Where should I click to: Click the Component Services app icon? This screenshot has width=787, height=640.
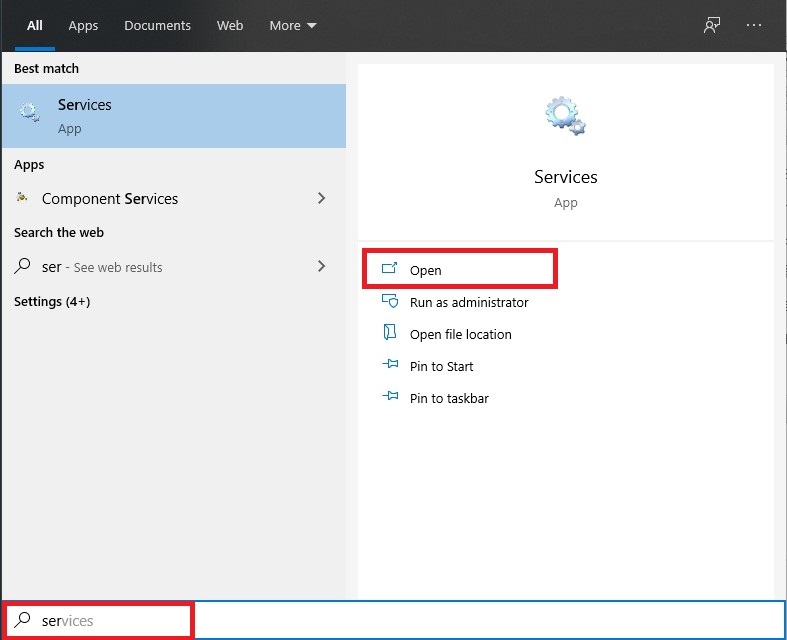click(x=22, y=197)
